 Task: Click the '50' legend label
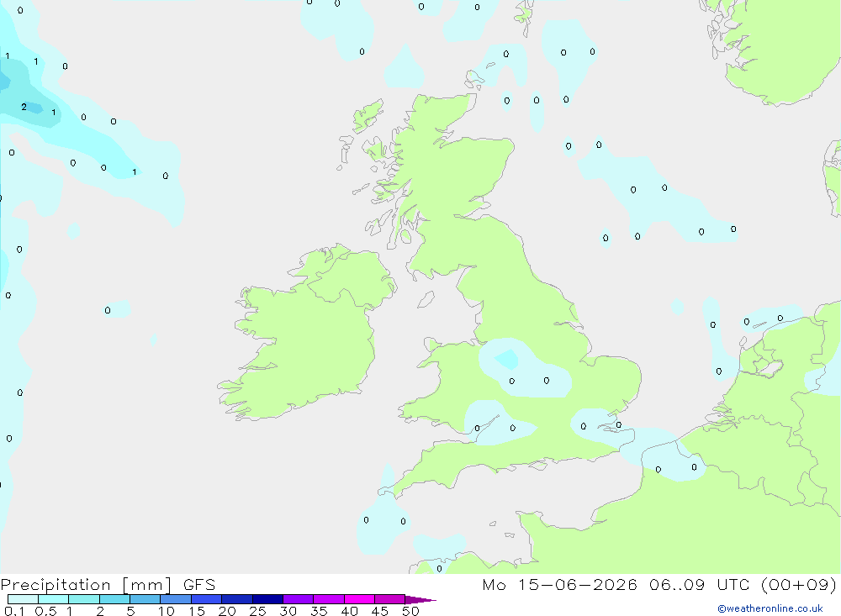(x=411, y=611)
